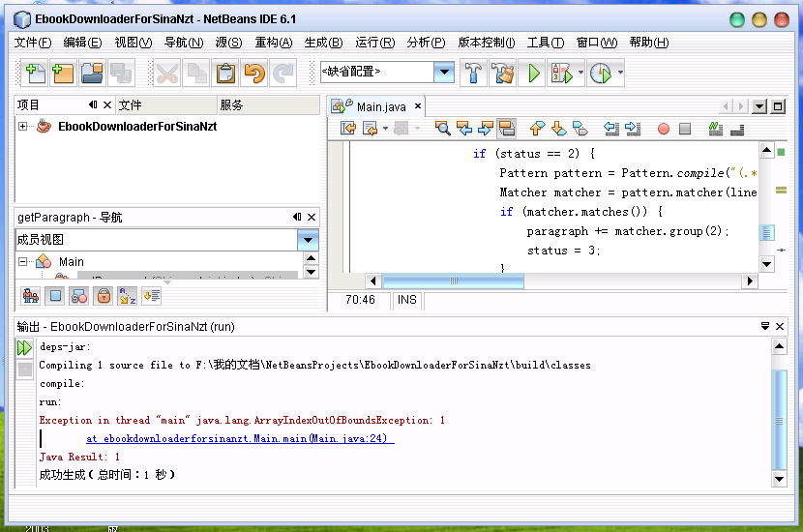
Task: Click the Redo arrow icon
Action: [283, 74]
